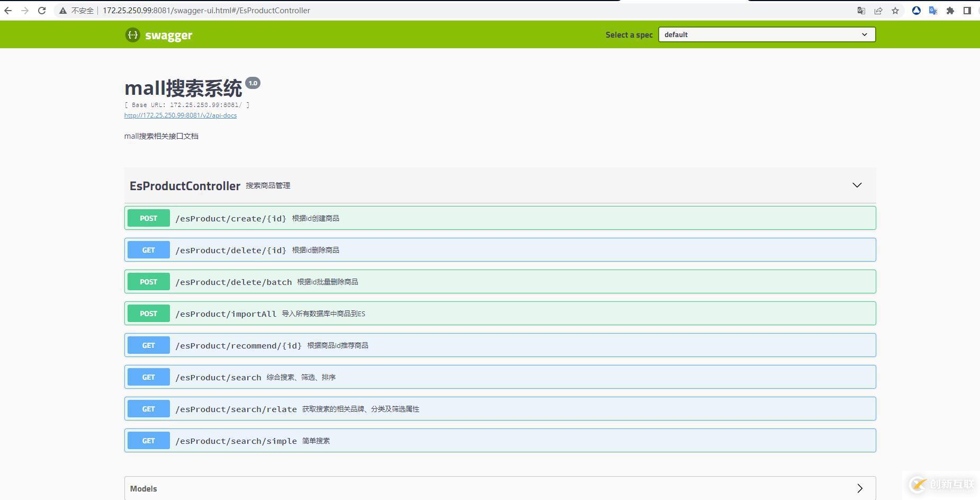Click description text '根据商品id推荐商品'
Viewport: 980px width, 500px height.
(x=338, y=345)
